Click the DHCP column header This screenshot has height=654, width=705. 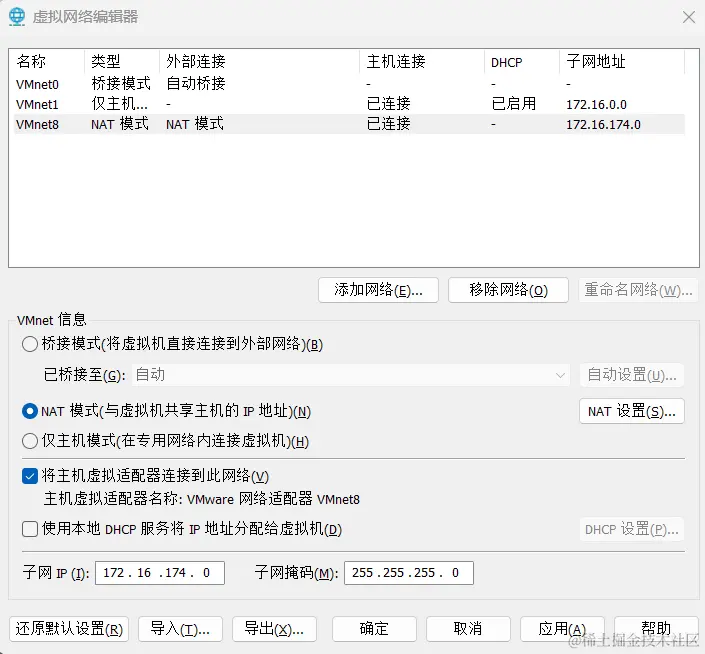[x=522, y=62]
